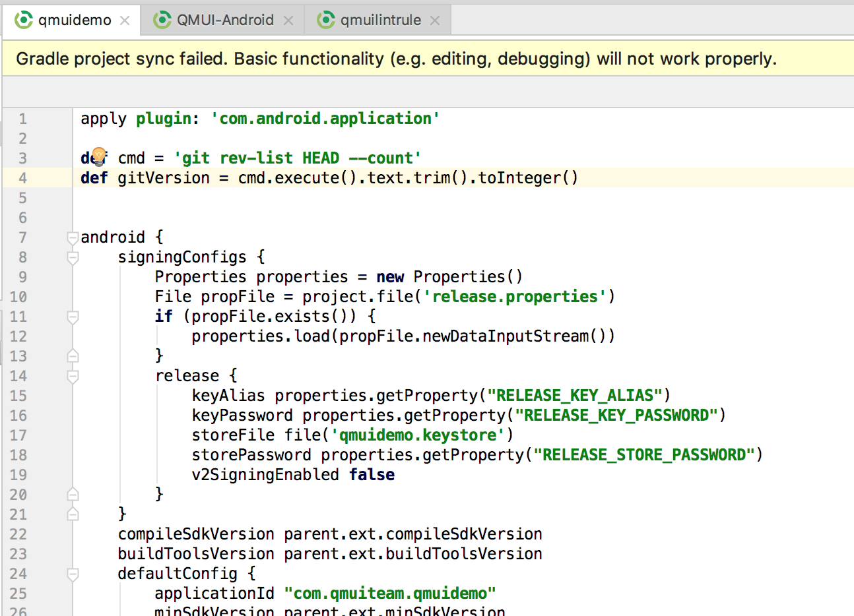Click 'qmuidemo.keystore' string on line 17
This screenshot has height=616, width=854.
coord(418,435)
